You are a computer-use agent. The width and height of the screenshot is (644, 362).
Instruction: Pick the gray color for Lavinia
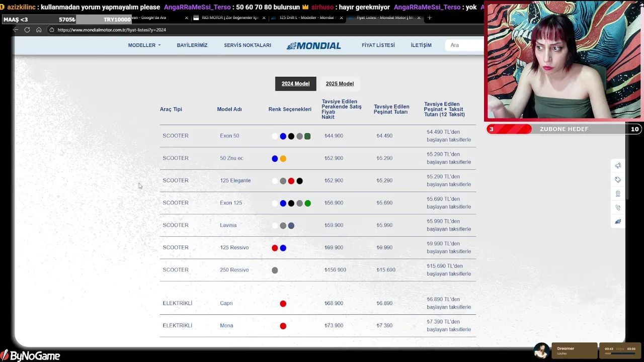[283, 226]
